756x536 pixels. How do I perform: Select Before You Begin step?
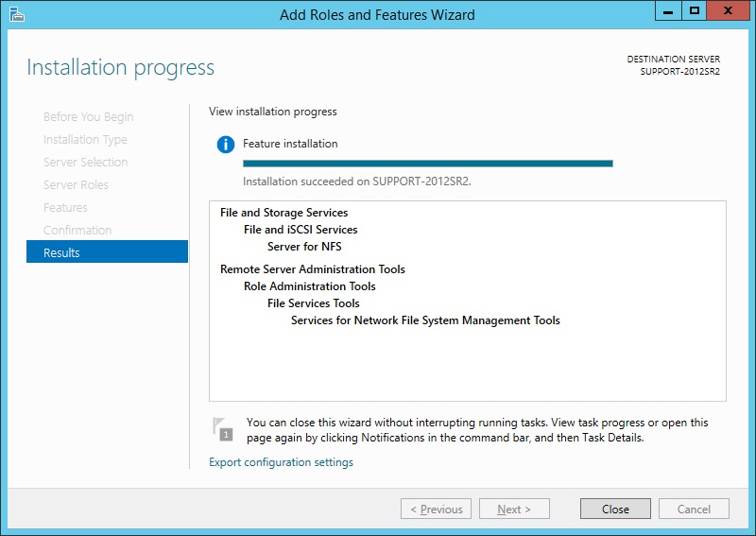coord(88,117)
